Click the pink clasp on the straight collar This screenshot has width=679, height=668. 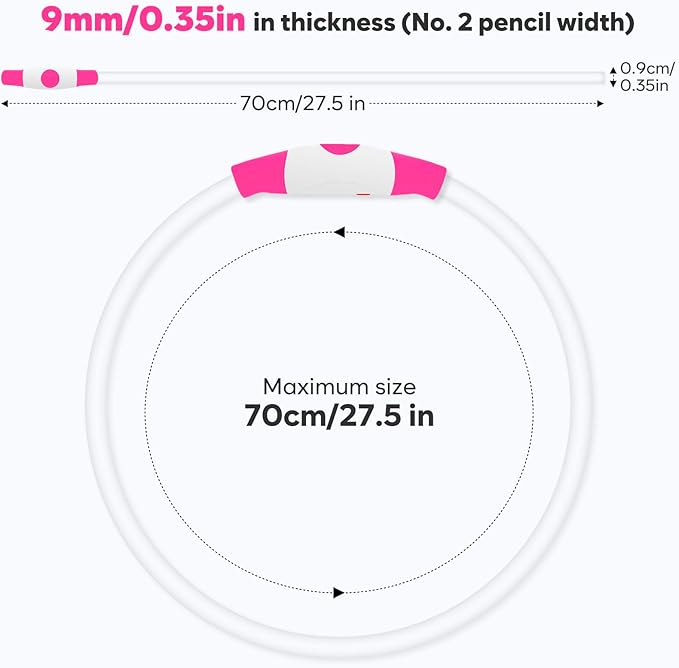click(50, 77)
